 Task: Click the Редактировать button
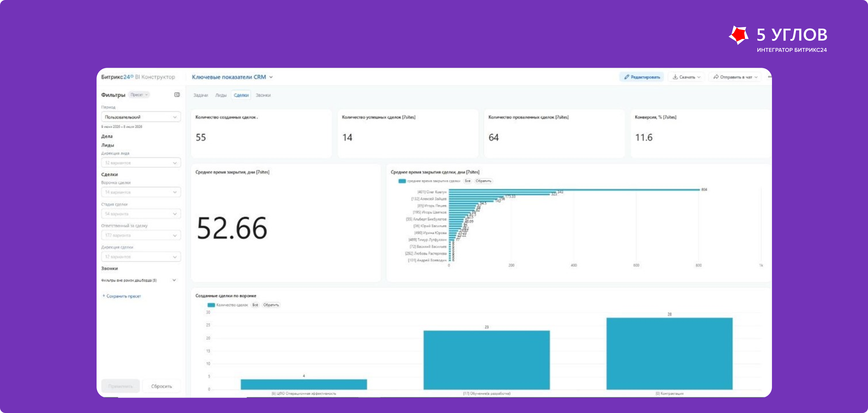[x=642, y=77]
